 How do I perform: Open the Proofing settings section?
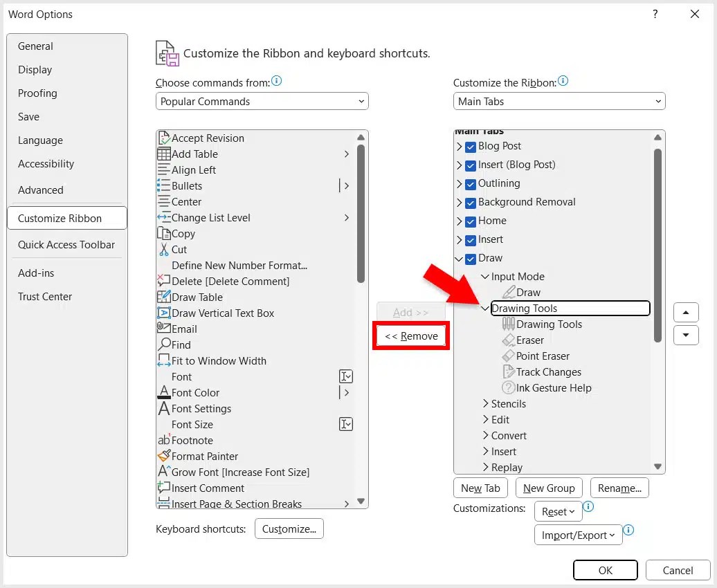tap(37, 93)
